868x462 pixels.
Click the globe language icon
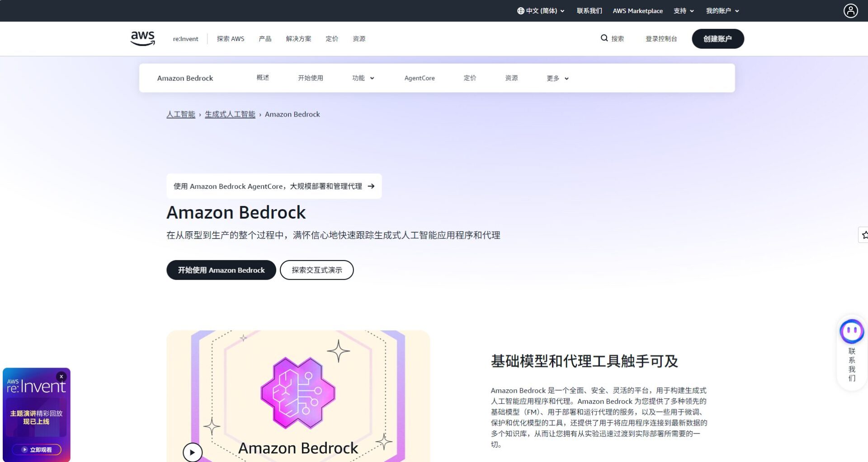[520, 10]
